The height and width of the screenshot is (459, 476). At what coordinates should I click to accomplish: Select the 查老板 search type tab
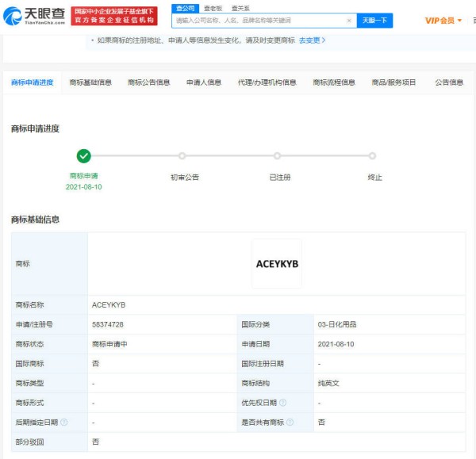213,8
